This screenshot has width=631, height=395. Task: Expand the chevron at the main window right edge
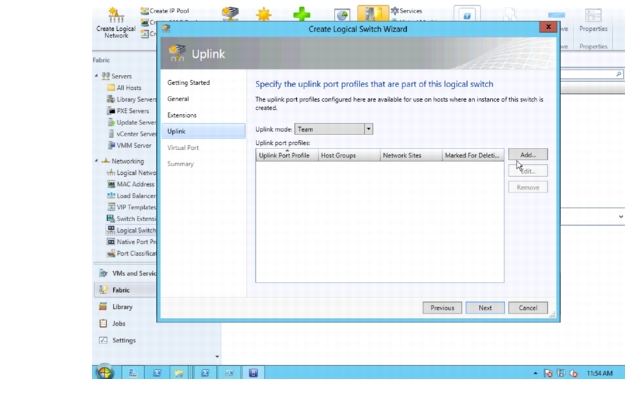(x=621, y=216)
